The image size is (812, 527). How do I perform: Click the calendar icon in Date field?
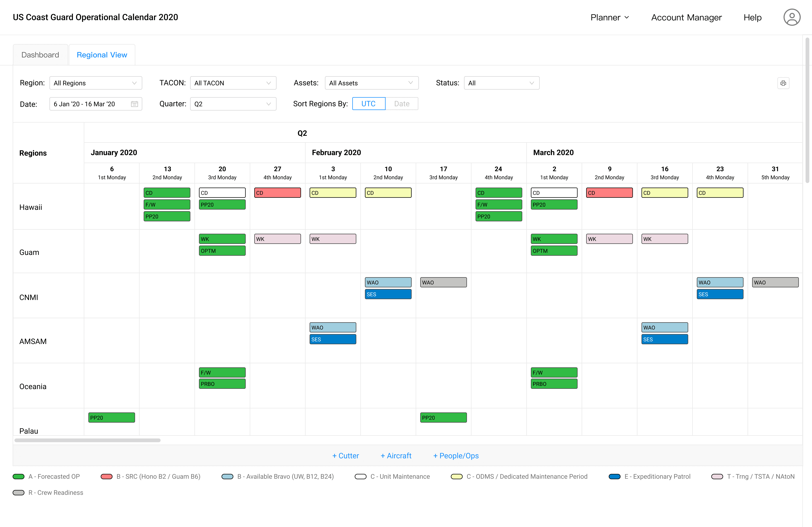(x=134, y=104)
